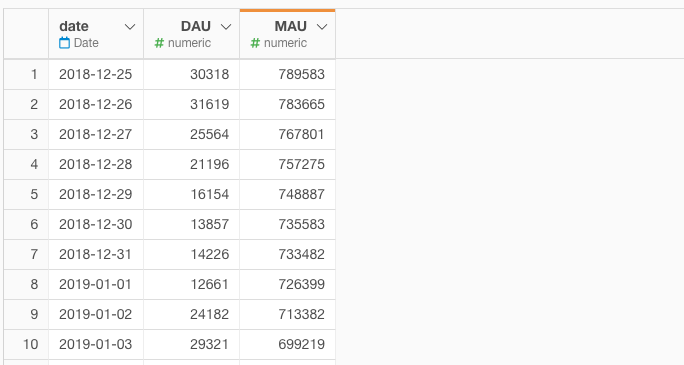
Task: Click the calendar icon under the date header
Action: (64, 43)
